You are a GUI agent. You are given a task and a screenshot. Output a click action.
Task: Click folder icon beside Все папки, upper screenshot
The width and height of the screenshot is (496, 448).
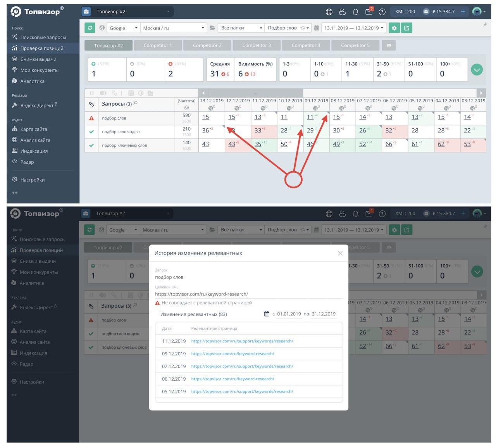coord(212,28)
